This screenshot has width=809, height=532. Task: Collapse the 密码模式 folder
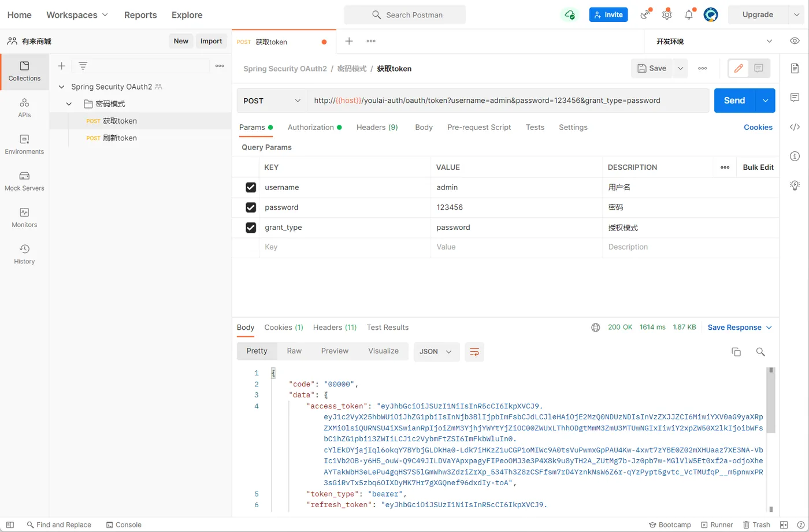[x=69, y=104]
